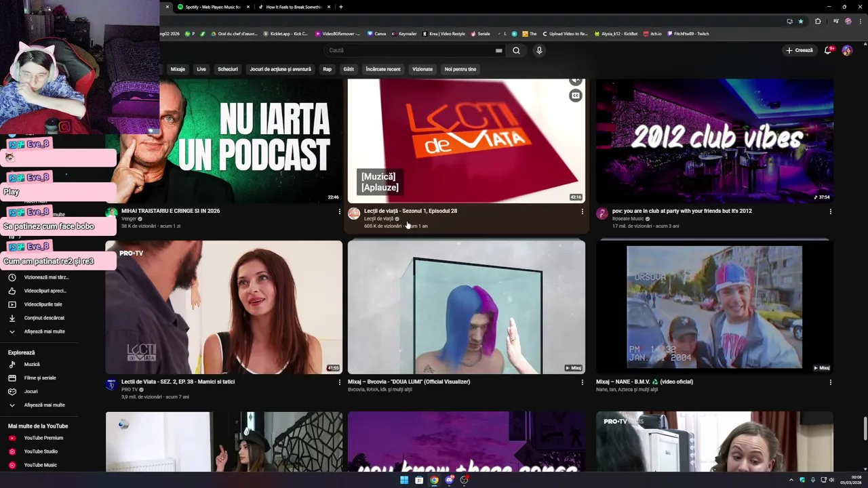Click Creează button
Viewport: 868px width, 488px height.
[x=800, y=50]
